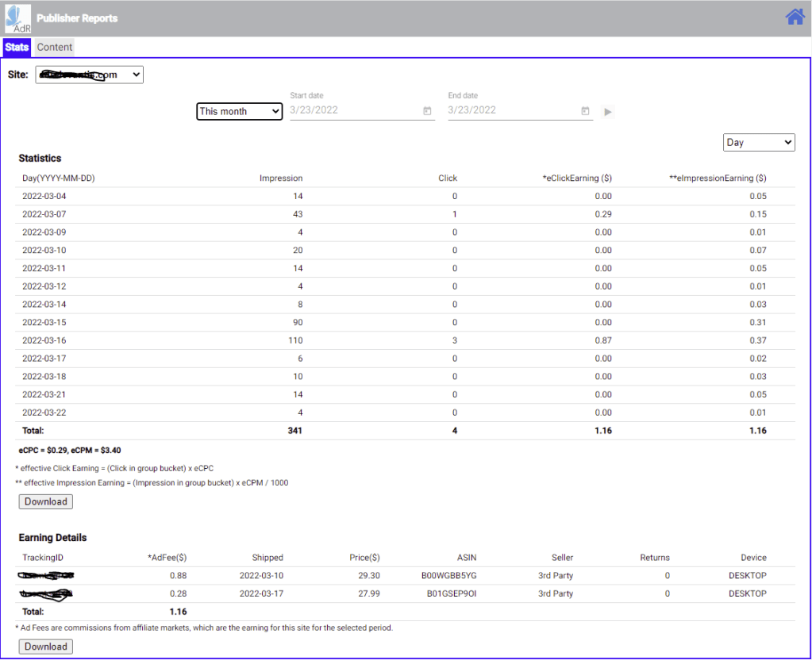Image resolution: width=812 pixels, height=660 pixels.
Task: Open the Day grouping dropdown
Action: point(759,142)
